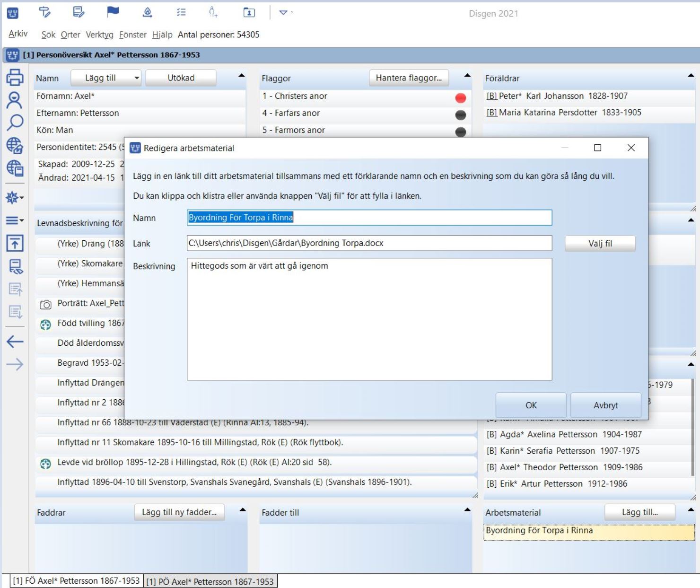
Task: Open the note editing tool icon
Action: click(79, 12)
